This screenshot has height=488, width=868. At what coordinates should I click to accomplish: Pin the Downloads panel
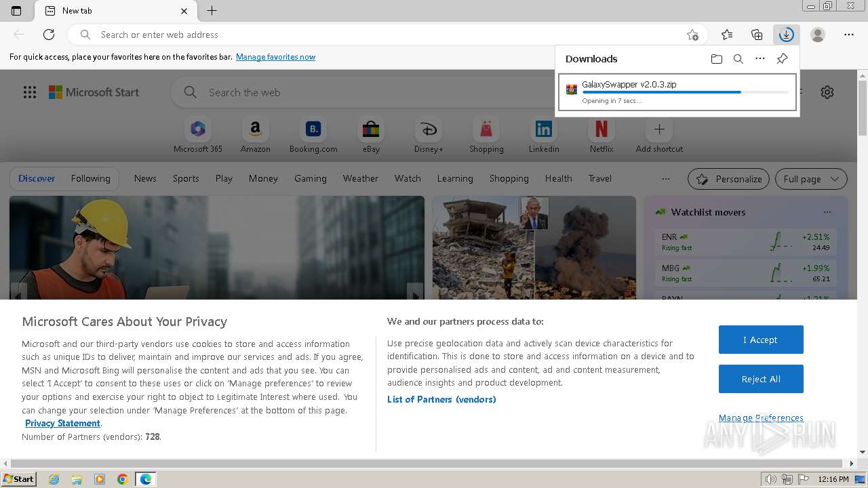tap(782, 59)
